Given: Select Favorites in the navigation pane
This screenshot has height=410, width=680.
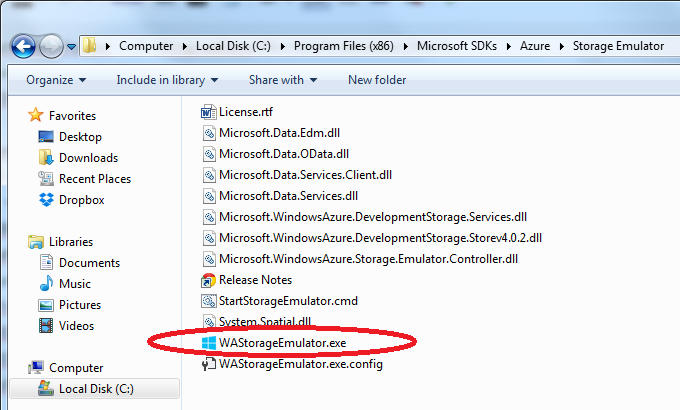Looking at the screenshot, I should pos(72,116).
